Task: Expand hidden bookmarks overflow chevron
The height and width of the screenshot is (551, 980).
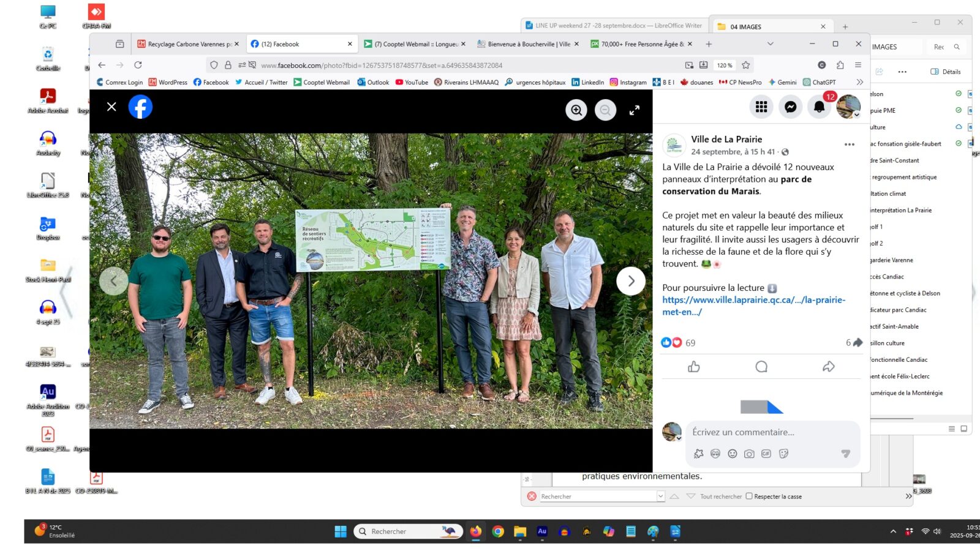Action: pos(859,82)
